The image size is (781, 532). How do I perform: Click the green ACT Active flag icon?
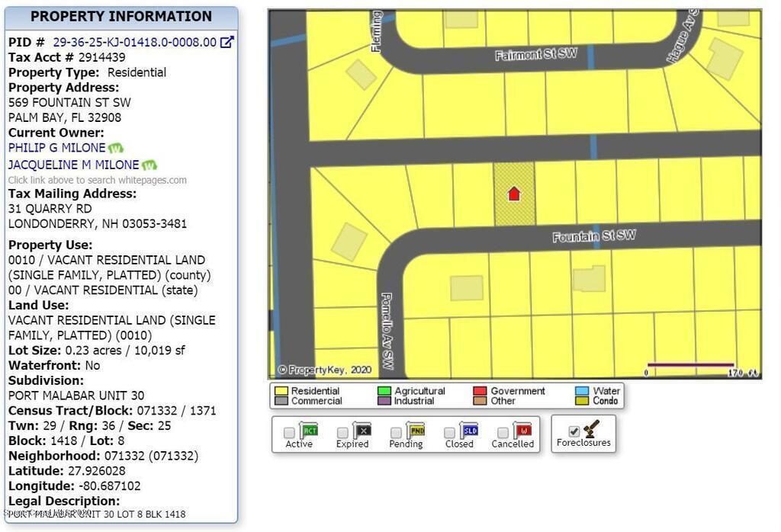(x=309, y=430)
